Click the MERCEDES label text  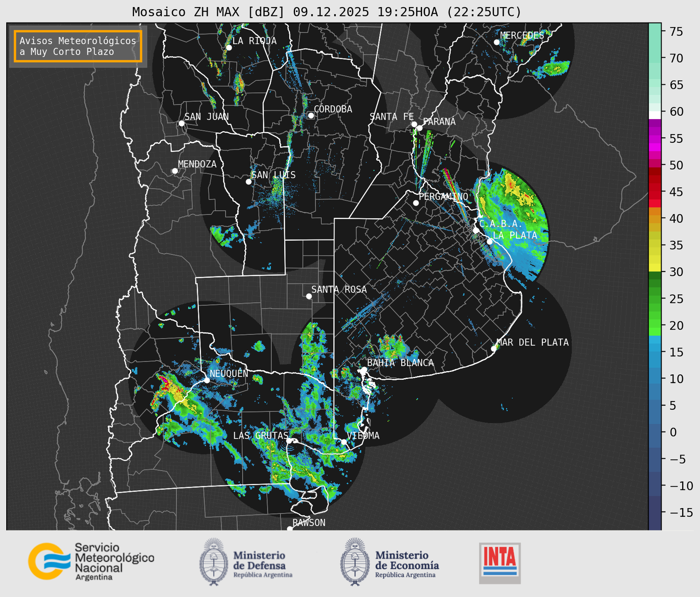(522, 36)
